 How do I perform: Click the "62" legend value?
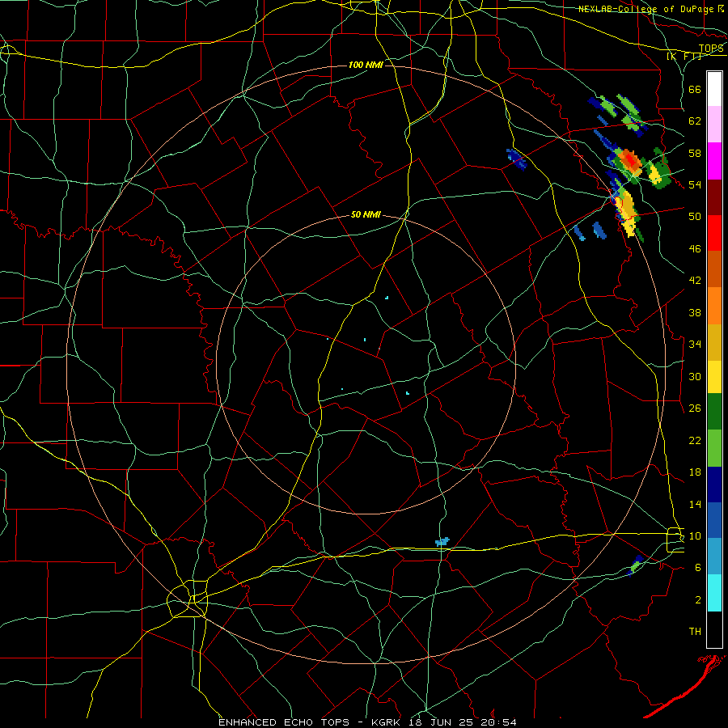(695, 121)
